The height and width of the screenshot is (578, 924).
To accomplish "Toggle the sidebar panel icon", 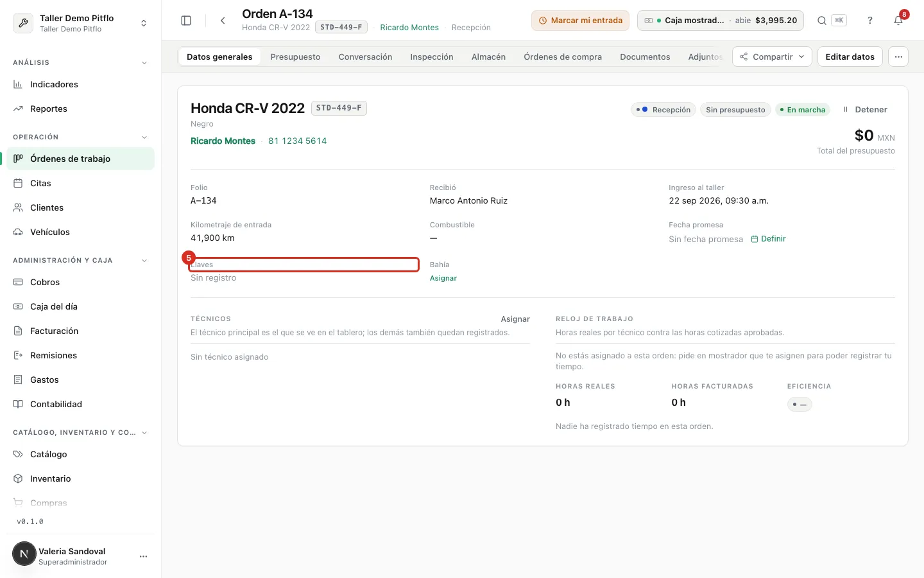I will click(x=186, y=21).
